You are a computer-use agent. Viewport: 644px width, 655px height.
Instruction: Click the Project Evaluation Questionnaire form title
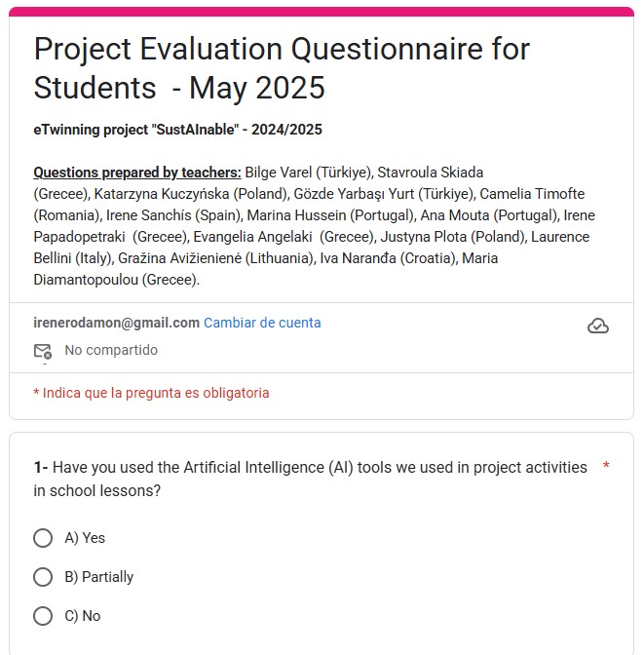point(282,68)
